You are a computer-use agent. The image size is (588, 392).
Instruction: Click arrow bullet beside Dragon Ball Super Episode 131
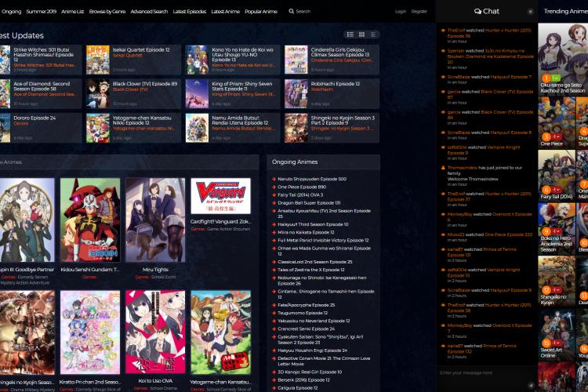(x=274, y=203)
